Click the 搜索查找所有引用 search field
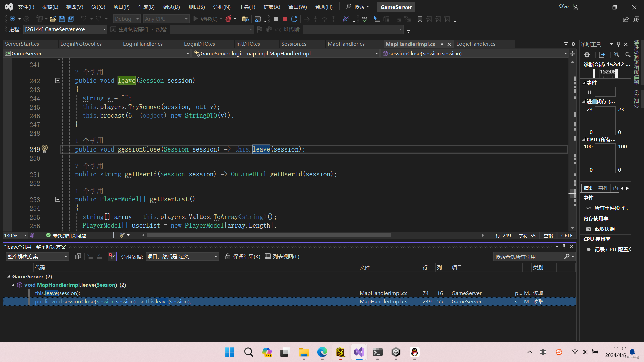Screen dimensions: 644x362 [x=528, y=257]
